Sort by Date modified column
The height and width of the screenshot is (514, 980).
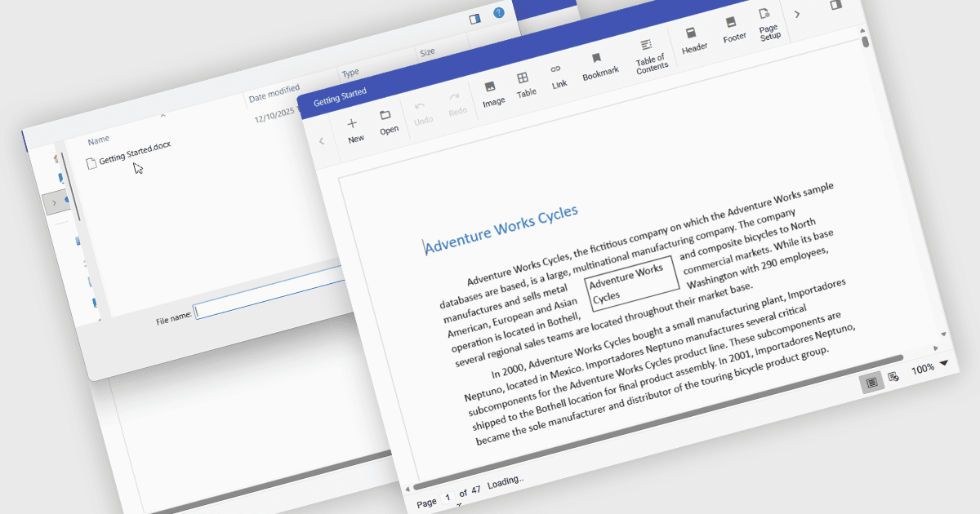[274, 93]
